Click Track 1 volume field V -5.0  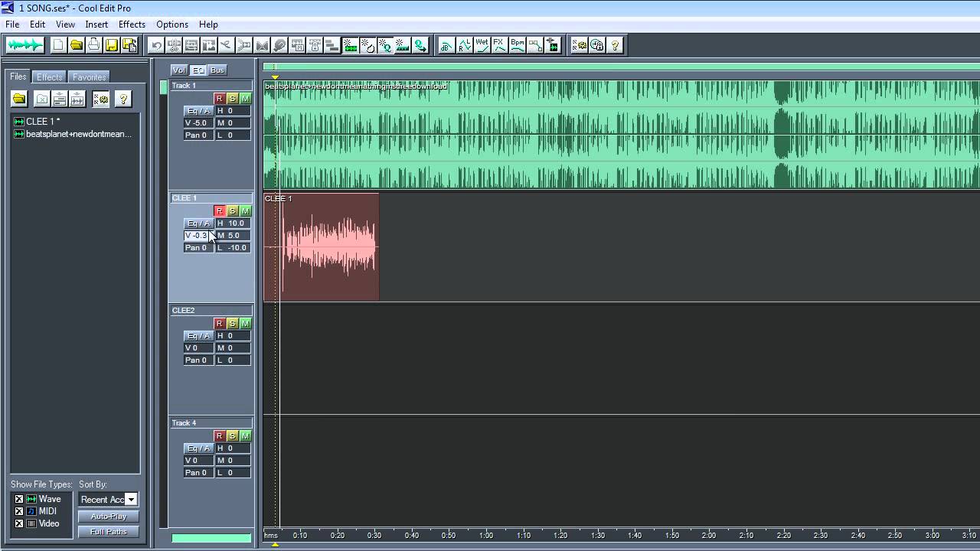(198, 123)
